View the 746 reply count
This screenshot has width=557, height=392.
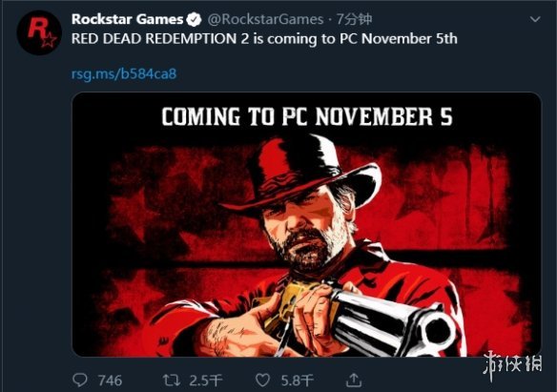click(110, 381)
